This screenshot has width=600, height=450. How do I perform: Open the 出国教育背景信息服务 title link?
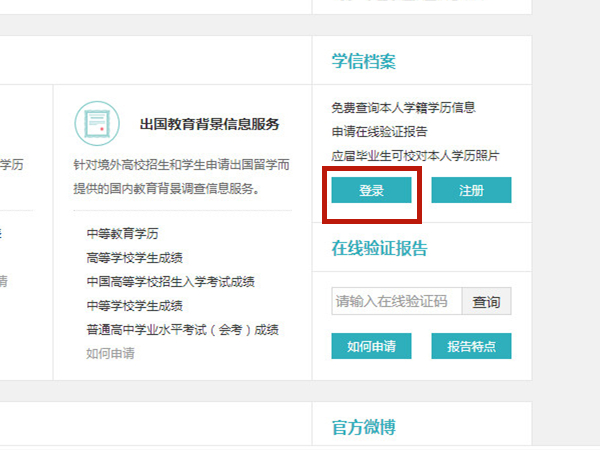click(x=209, y=125)
